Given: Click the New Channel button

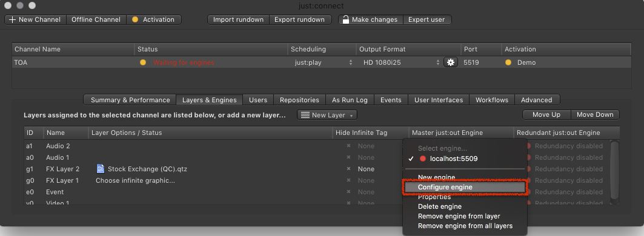Looking at the screenshot, I should coord(35,19).
